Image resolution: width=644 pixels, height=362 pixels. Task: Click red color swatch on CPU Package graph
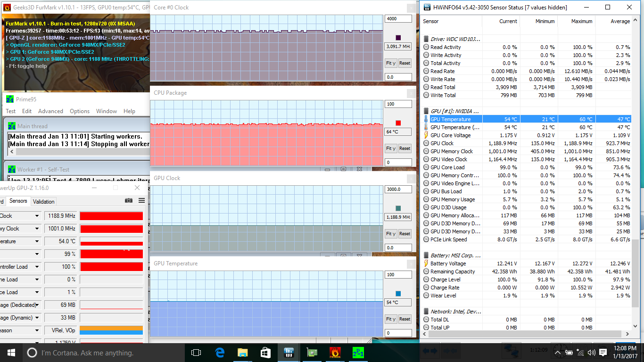[x=398, y=123]
